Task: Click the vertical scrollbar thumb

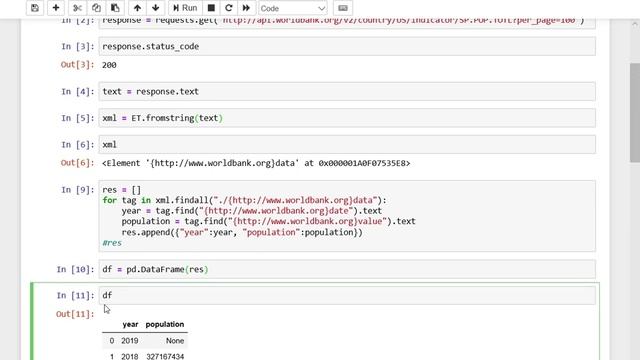Action: coord(635,113)
